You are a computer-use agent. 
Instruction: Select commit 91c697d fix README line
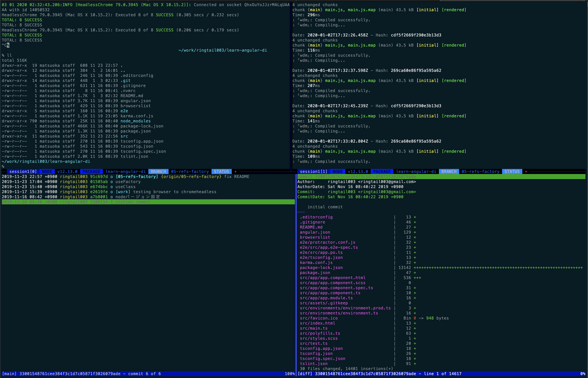click(125, 177)
